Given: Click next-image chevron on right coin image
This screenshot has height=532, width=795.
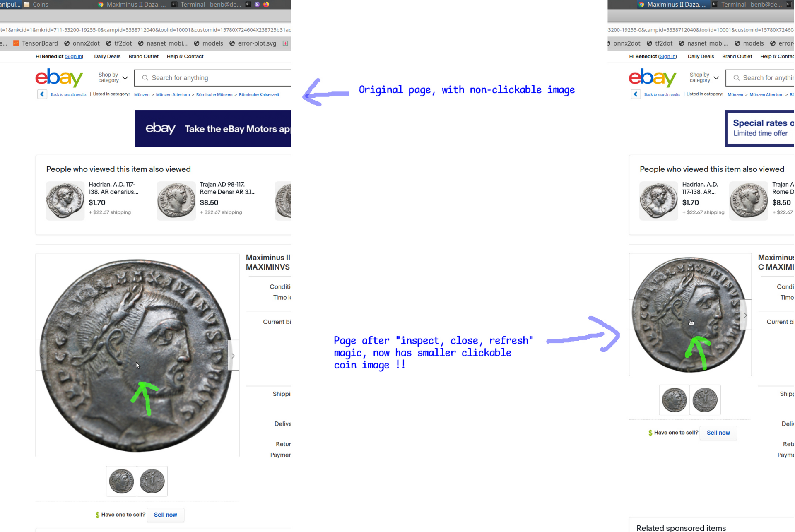Looking at the screenshot, I should coord(746,315).
